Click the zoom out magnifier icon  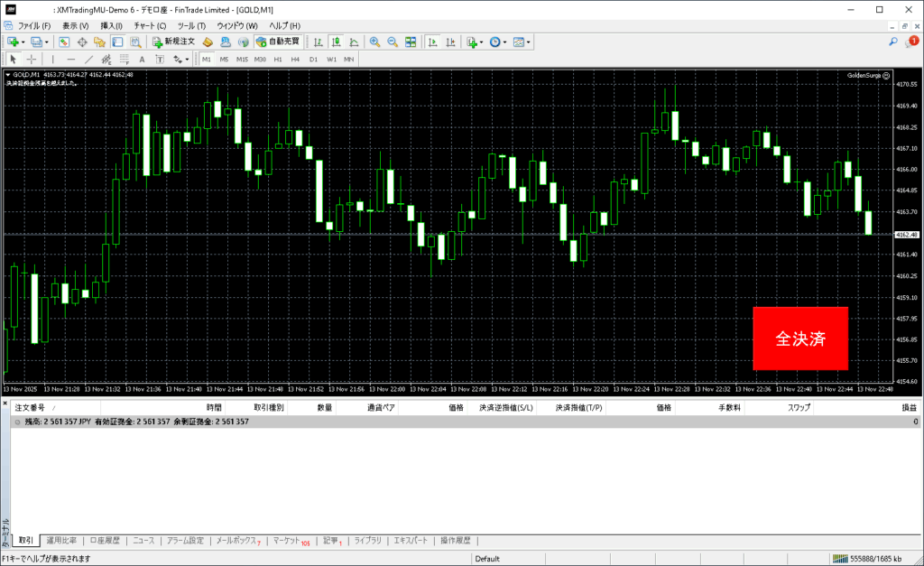[393, 42]
